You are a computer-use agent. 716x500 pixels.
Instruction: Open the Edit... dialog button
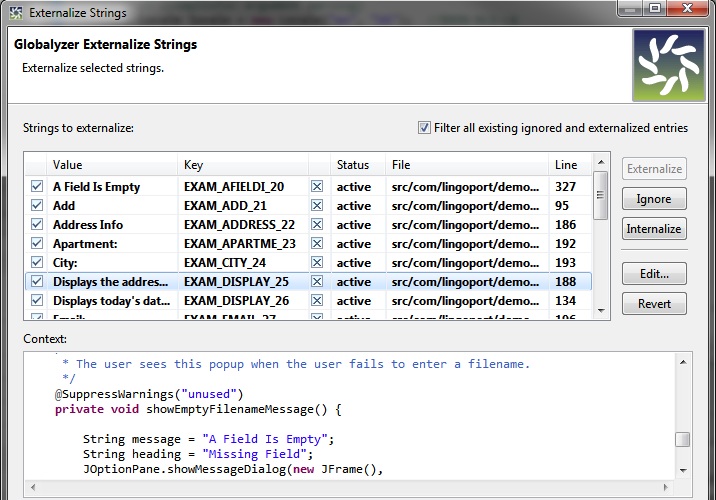[653, 274]
